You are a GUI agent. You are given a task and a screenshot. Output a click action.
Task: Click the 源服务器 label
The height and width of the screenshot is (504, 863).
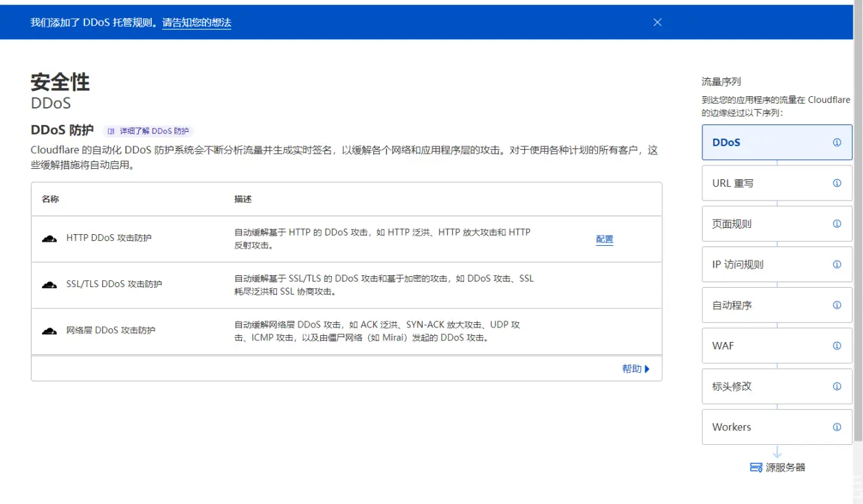785,468
